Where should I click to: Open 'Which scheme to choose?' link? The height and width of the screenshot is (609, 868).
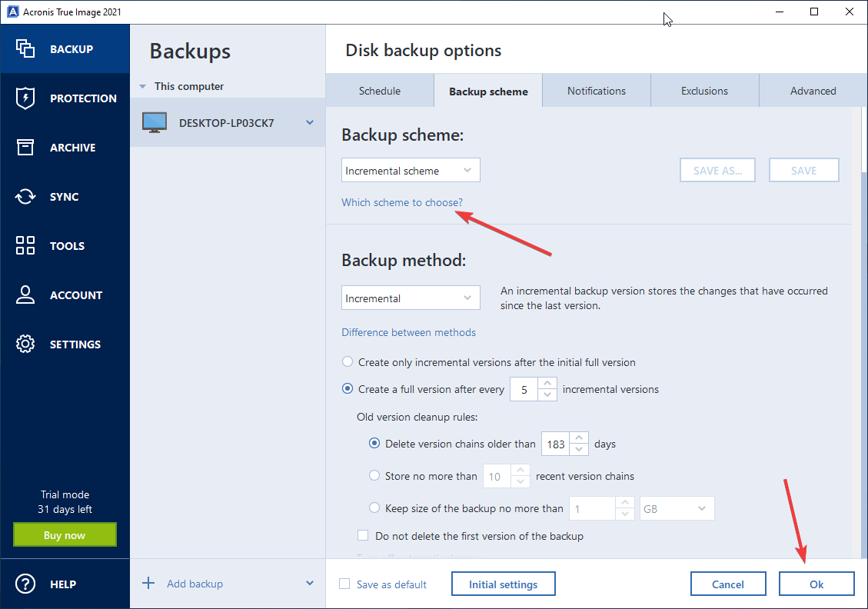pos(402,203)
